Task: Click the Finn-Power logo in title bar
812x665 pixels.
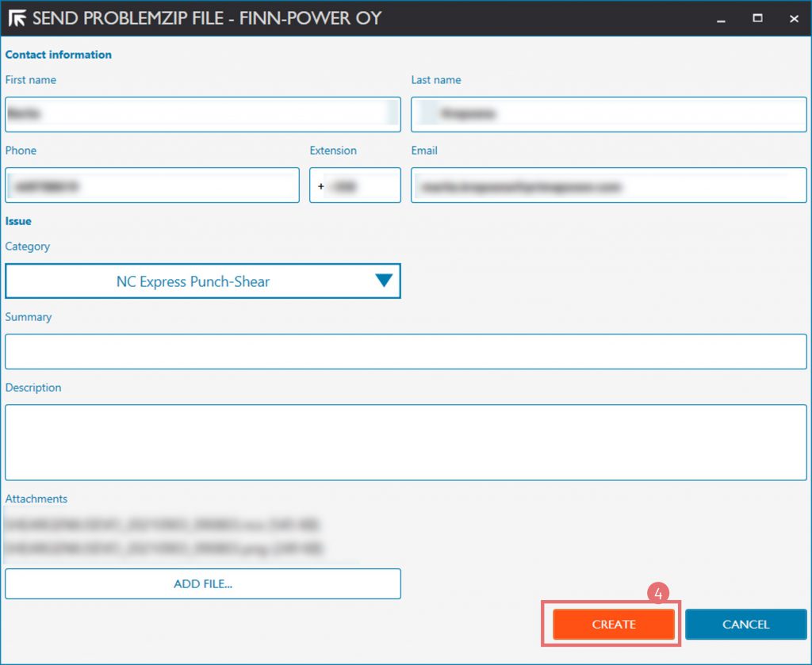Action: (16, 17)
